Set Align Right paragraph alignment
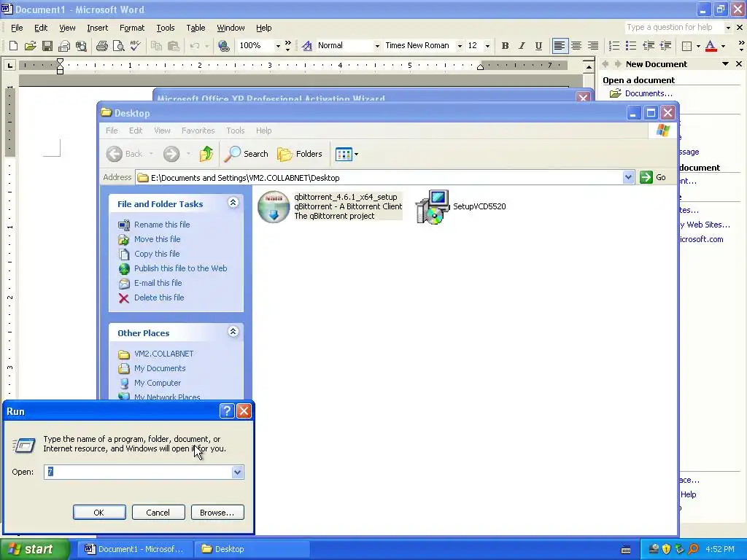The height and width of the screenshot is (560, 747). [x=593, y=46]
